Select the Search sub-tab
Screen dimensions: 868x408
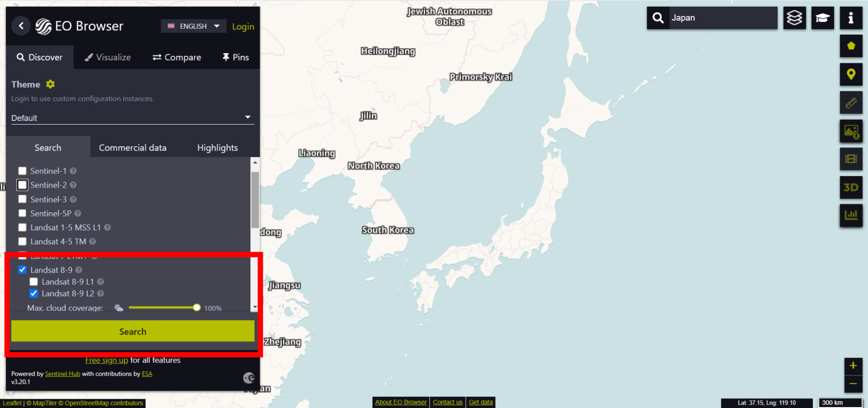pyautogui.click(x=48, y=148)
